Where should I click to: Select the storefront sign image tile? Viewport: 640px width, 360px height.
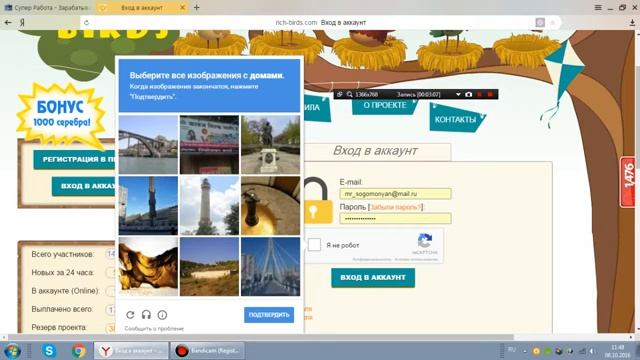[x=209, y=144]
